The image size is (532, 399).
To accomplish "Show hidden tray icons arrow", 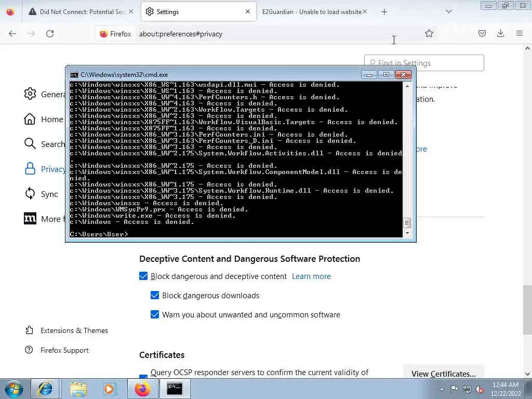I will click(x=442, y=389).
